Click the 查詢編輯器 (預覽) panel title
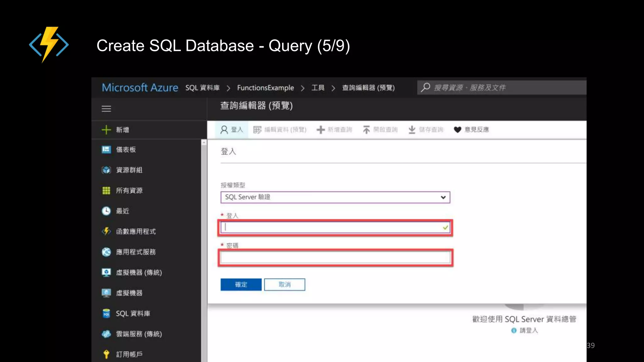This screenshot has width=644, height=362. point(256,106)
